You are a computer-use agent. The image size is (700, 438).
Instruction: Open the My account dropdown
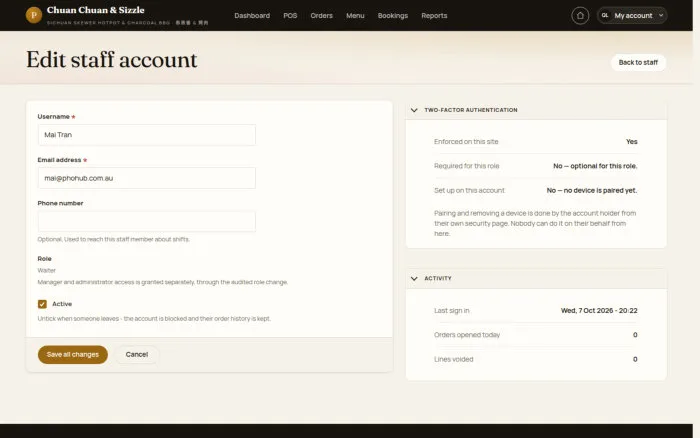[632, 16]
